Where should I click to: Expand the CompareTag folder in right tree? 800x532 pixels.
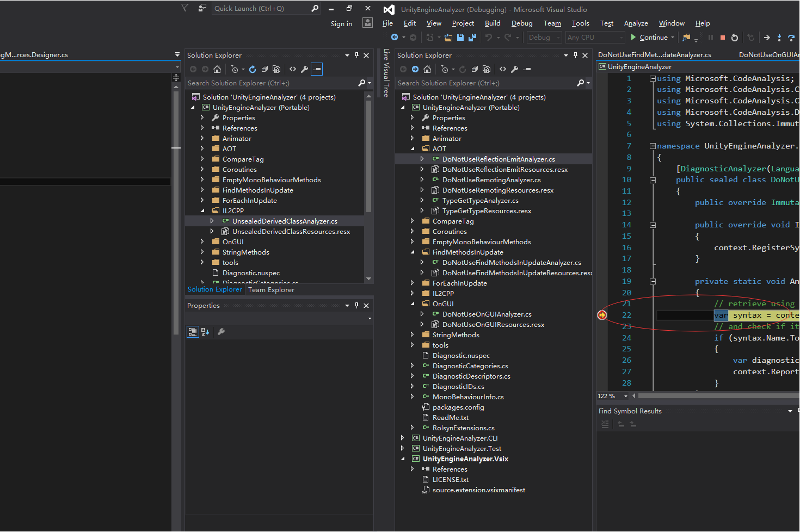[x=412, y=221]
